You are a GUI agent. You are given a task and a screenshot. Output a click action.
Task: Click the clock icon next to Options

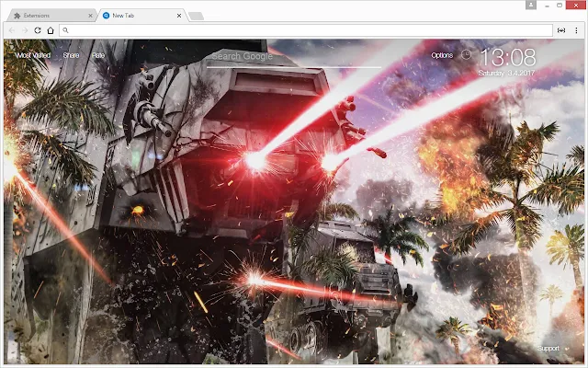click(x=466, y=55)
